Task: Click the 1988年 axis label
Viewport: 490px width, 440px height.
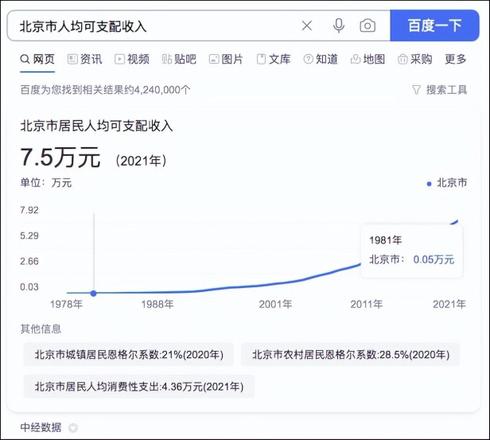Action: [x=157, y=304]
